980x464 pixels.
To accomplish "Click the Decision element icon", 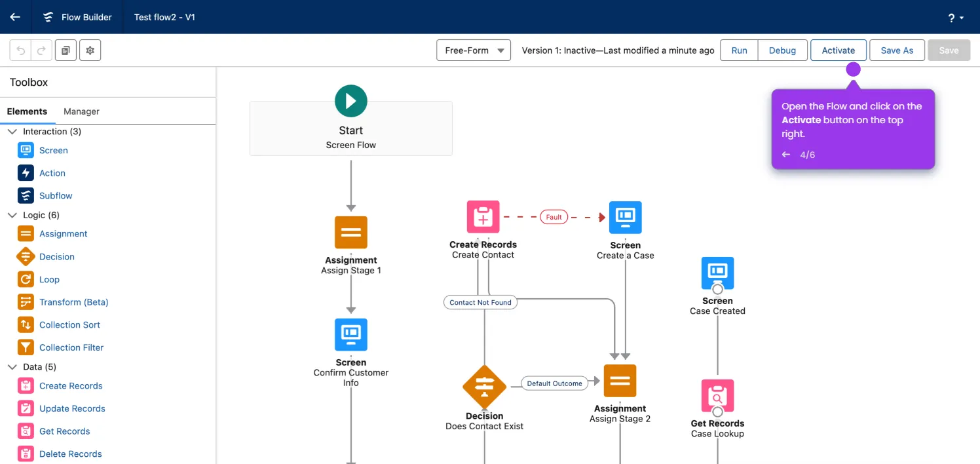I will click(26, 256).
